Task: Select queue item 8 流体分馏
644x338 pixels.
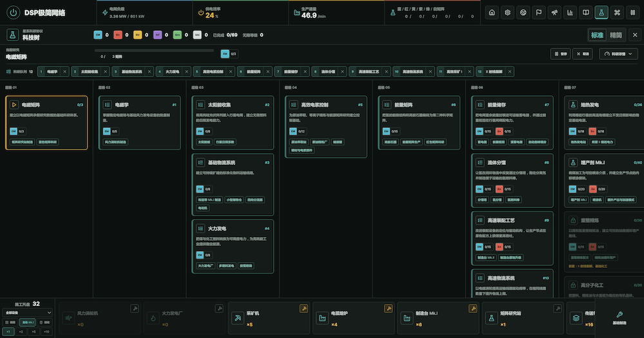Action: [x=329, y=71]
